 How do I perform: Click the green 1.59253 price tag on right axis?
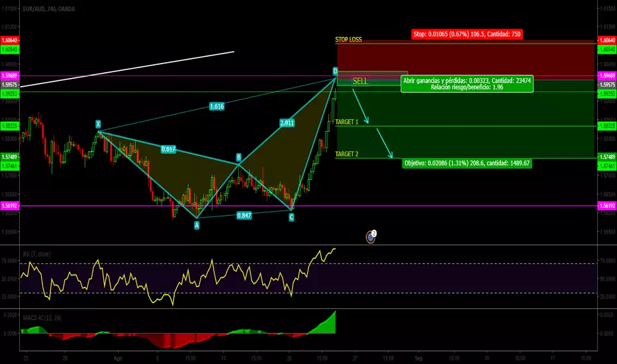click(x=607, y=94)
